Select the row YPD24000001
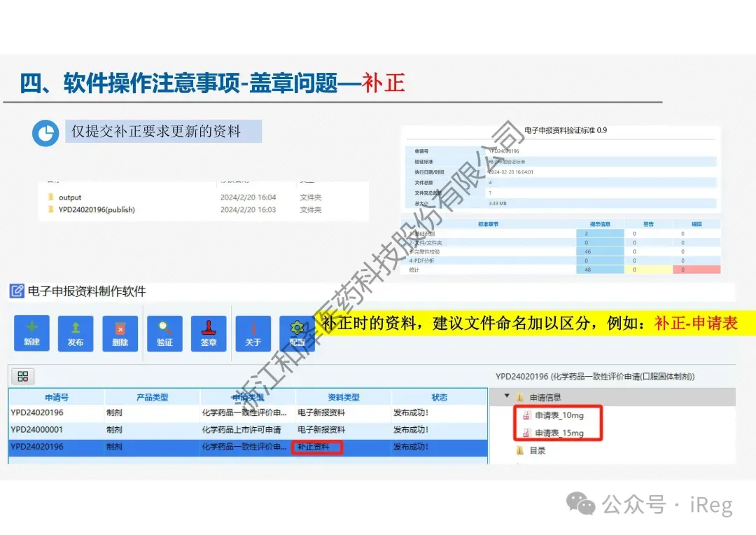The height and width of the screenshot is (535, 756). click(248, 430)
